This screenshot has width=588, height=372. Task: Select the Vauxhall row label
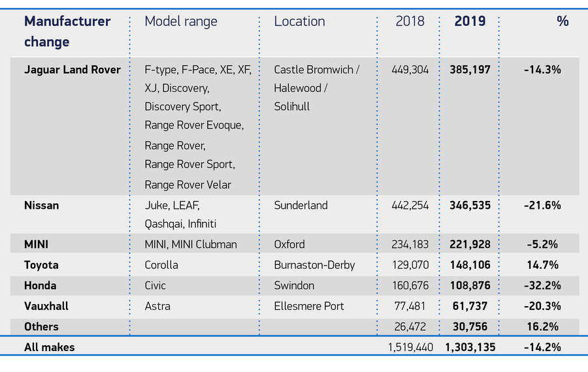(46, 306)
